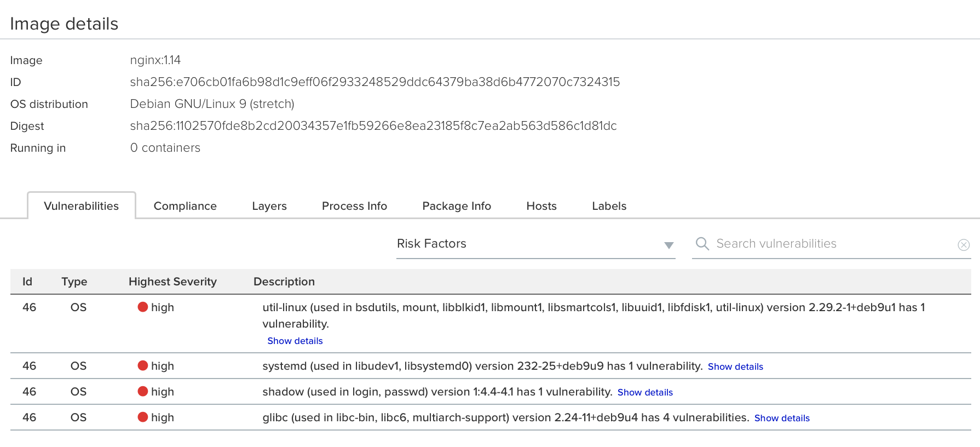This screenshot has height=447, width=980.
Task: Click the red severity dot in glibc row
Action: 143,417
